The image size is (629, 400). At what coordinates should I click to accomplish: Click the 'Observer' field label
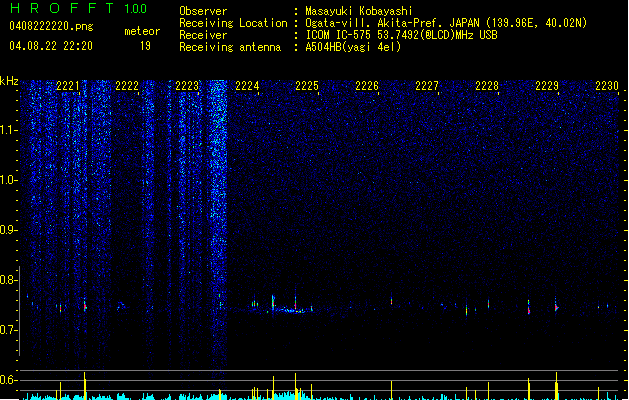tap(203, 11)
